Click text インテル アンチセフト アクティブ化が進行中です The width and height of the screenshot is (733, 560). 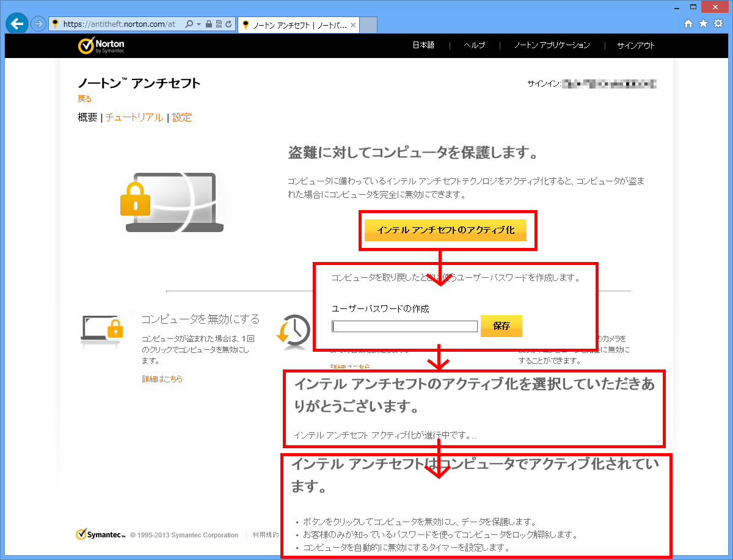385,435
